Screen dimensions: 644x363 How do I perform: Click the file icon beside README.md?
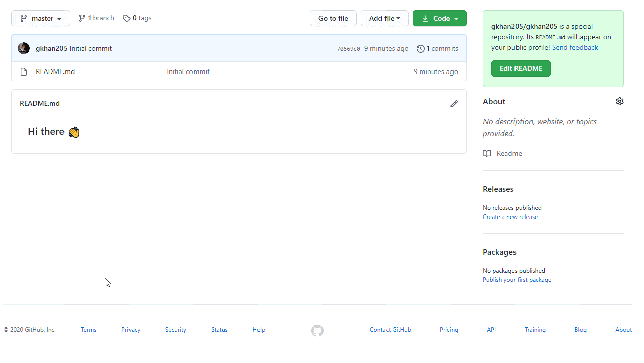pos(24,71)
